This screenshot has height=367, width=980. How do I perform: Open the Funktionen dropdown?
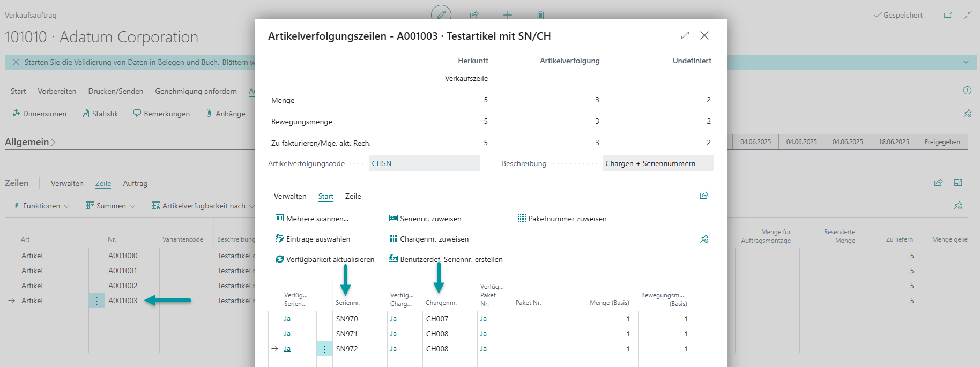41,206
